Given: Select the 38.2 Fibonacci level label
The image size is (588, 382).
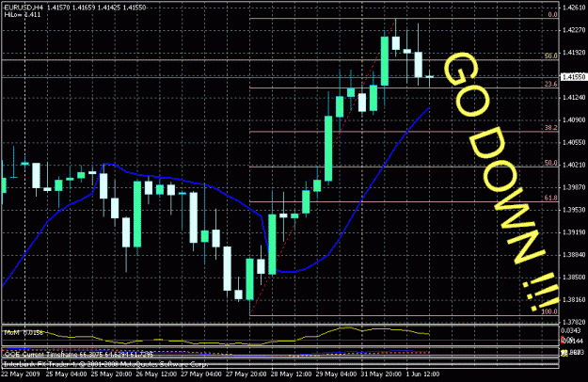Looking at the screenshot, I should click(551, 128).
